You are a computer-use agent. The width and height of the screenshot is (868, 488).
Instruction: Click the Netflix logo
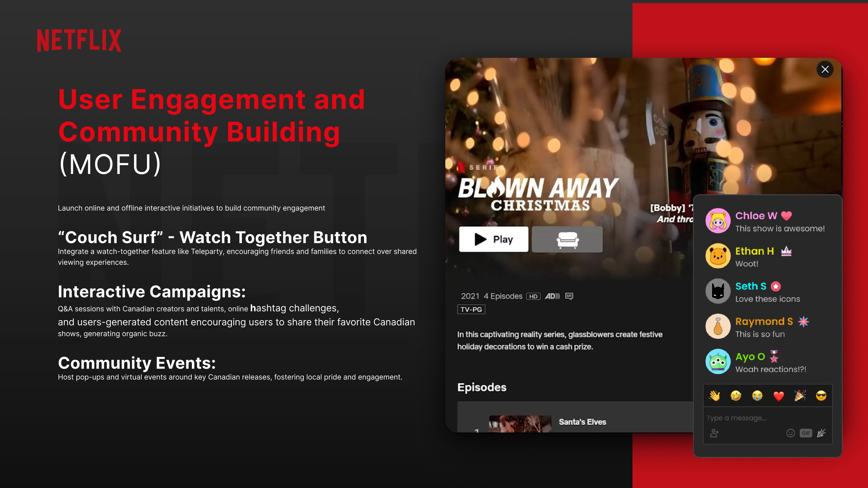coord(79,40)
